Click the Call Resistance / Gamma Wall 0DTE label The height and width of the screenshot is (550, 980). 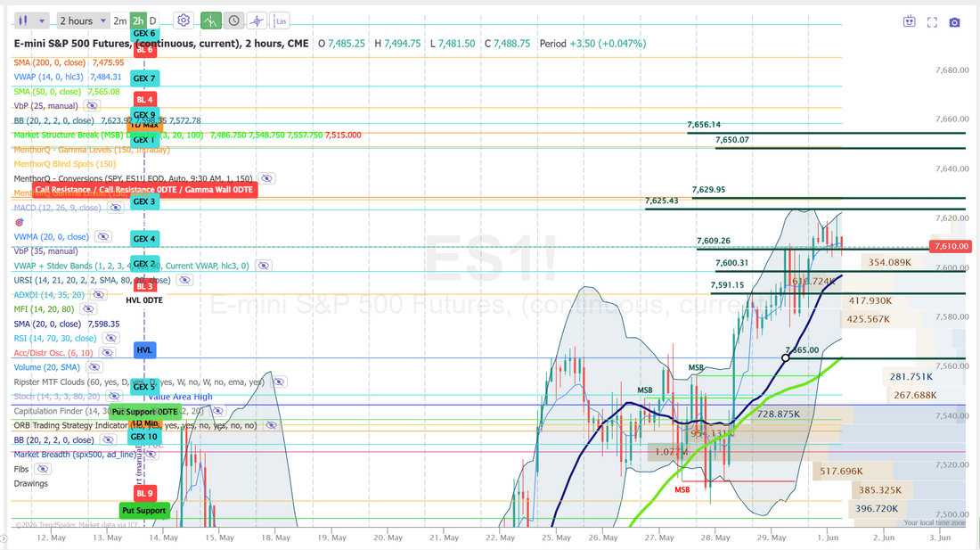coord(143,189)
